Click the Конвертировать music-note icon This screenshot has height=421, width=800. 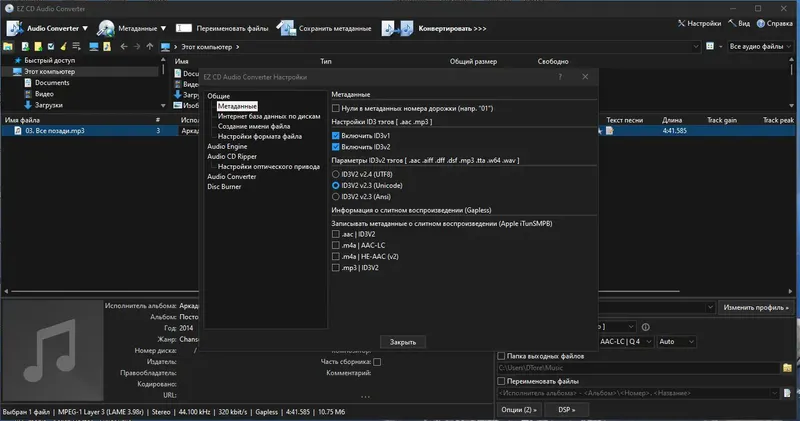pyautogui.click(x=397, y=29)
